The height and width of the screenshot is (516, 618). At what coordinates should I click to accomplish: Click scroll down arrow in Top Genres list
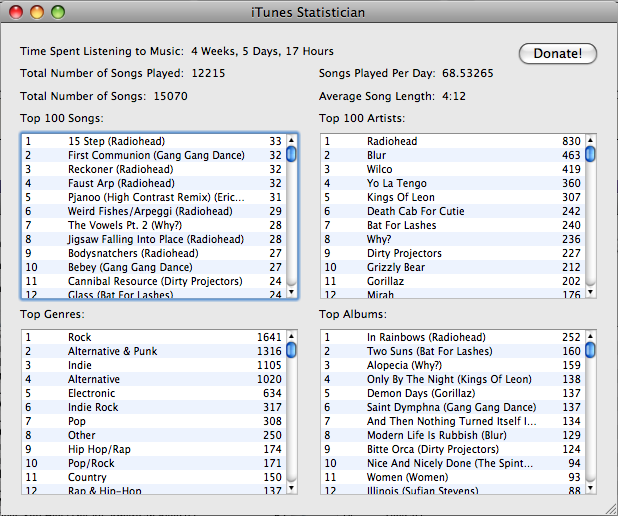pyautogui.click(x=291, y=488)
